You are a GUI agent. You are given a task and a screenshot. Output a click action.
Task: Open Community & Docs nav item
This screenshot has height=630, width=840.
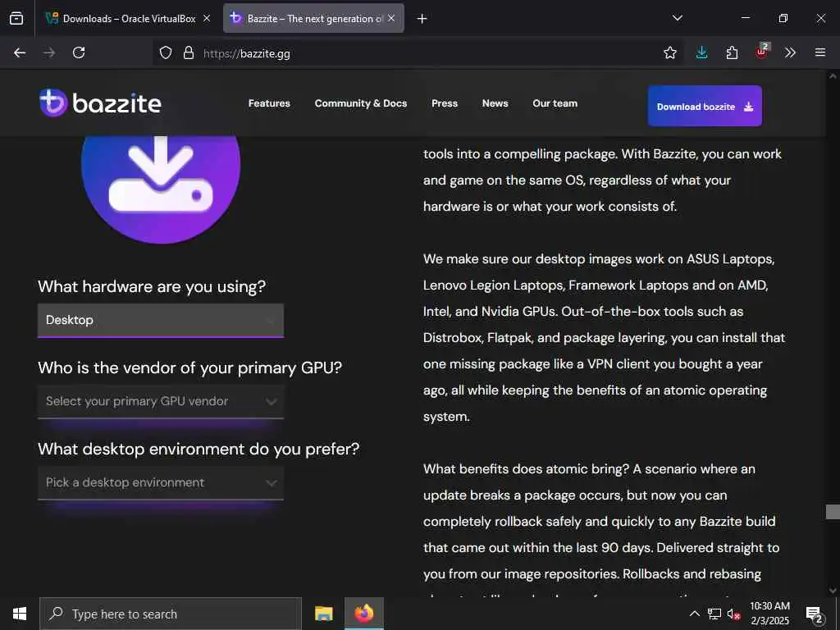(361, 103)
